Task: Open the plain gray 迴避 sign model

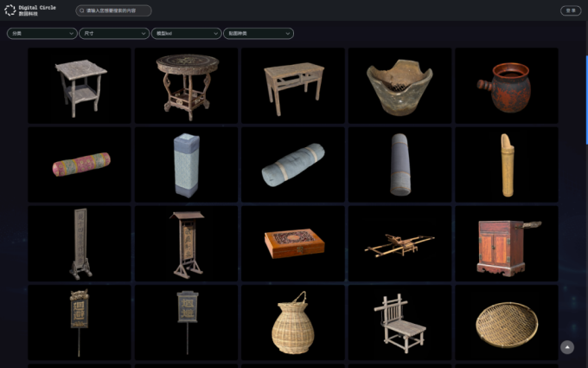Action: tap(187, 323)
